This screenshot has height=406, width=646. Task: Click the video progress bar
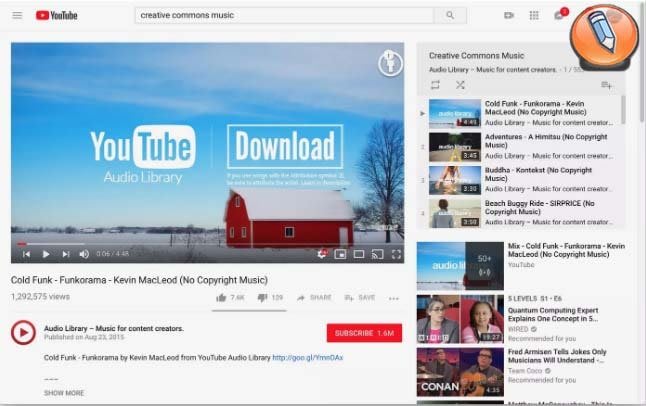tap(207, 244)
